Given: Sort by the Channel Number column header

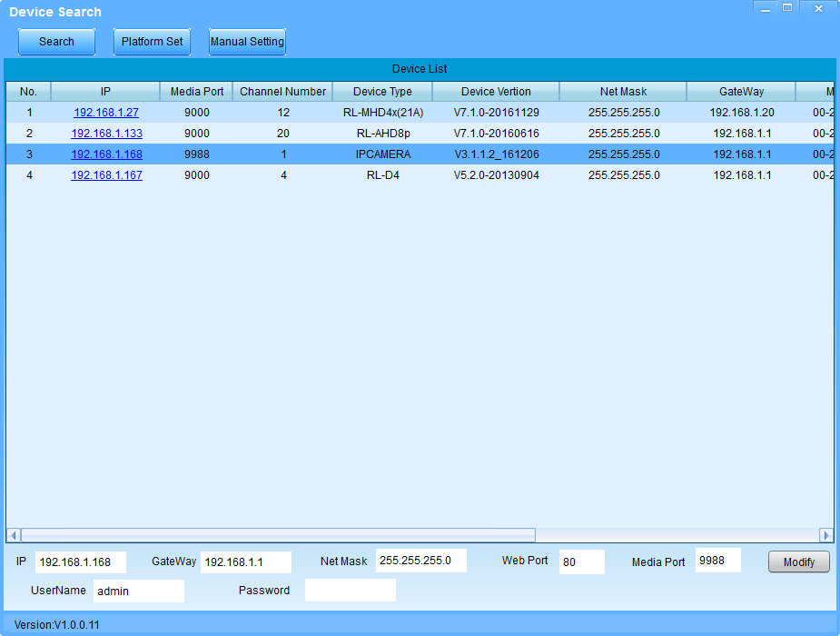Looking at the screenshot, I should pos(282,92).
